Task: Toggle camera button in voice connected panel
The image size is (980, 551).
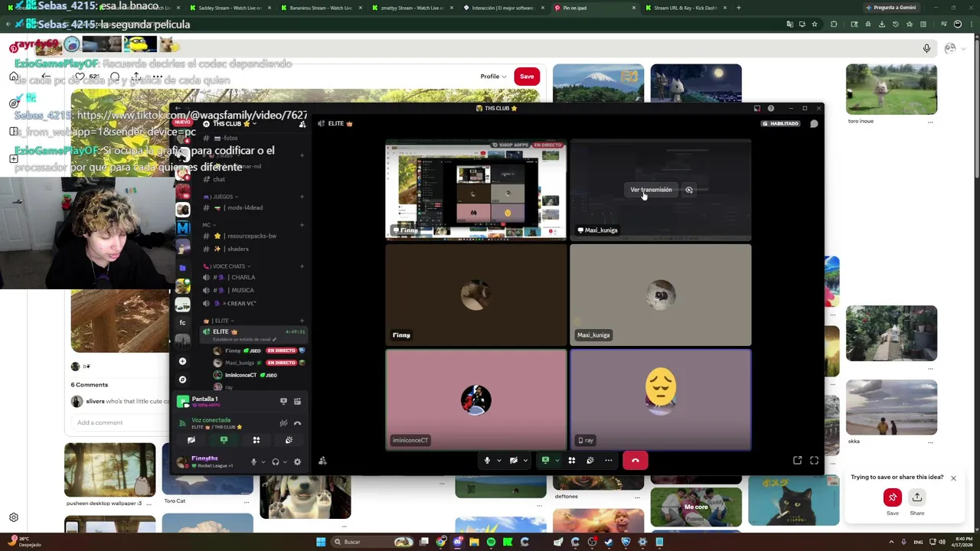Action: click(x=191, y=440)
